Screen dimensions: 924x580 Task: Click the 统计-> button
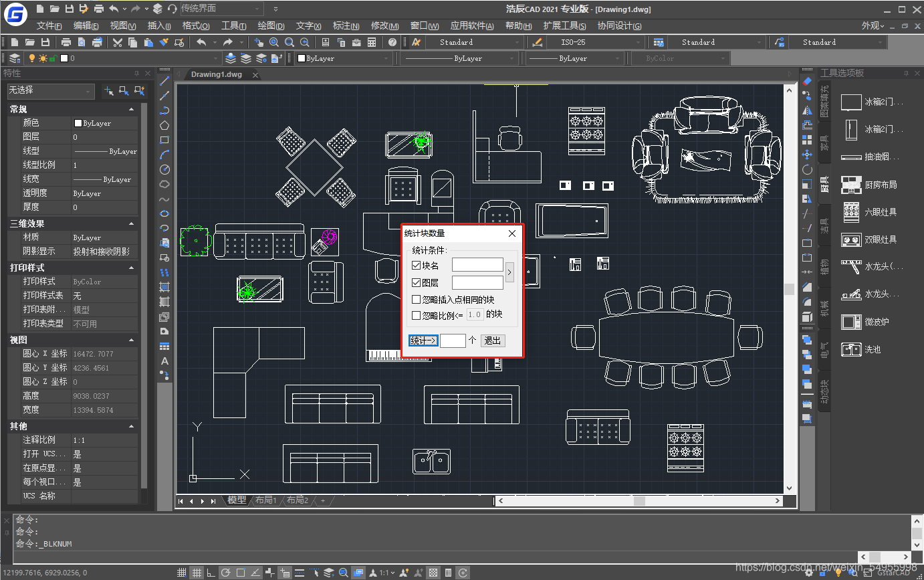423,341
